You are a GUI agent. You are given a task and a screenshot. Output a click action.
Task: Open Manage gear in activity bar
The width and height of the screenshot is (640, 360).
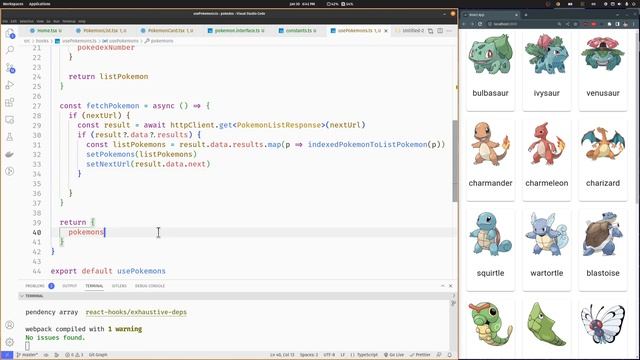click(10, 342)
